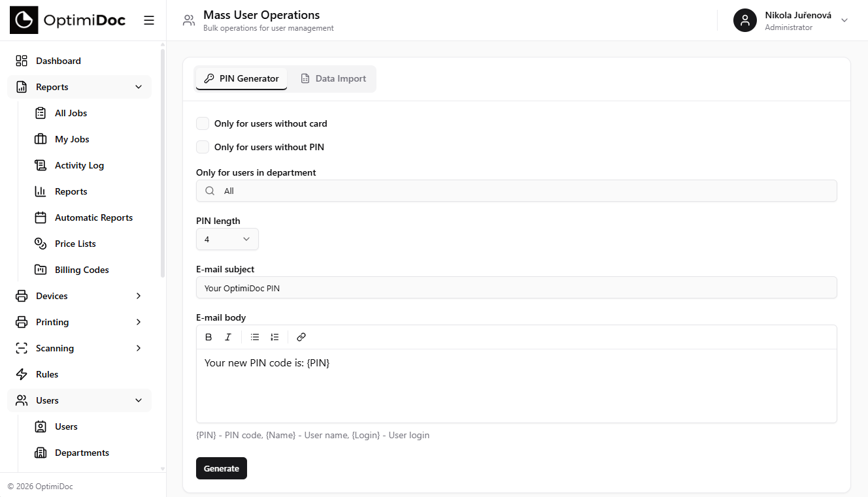Select the PIN Generator tab
868x497 pixels.
pos(241,78)
